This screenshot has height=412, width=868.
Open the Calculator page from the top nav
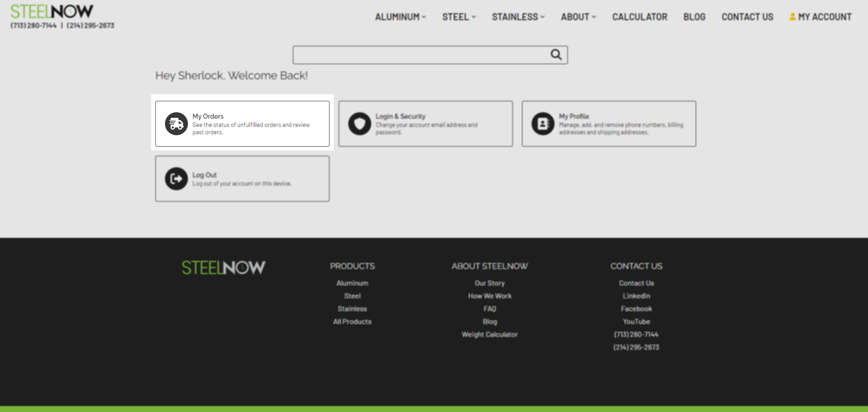(x=640, y=17)
